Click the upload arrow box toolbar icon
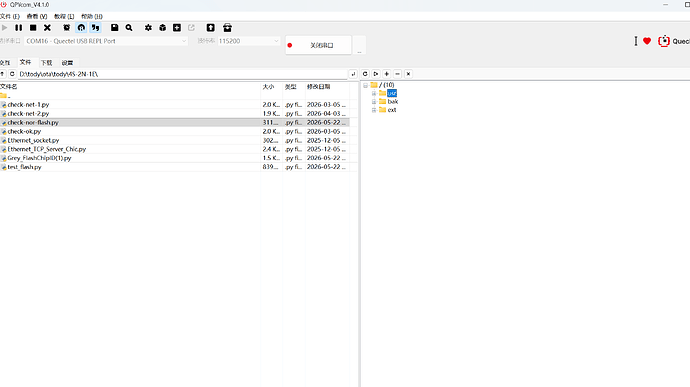Image resolution: width=690 pixels, height=387 pixels. pos(211,28)
